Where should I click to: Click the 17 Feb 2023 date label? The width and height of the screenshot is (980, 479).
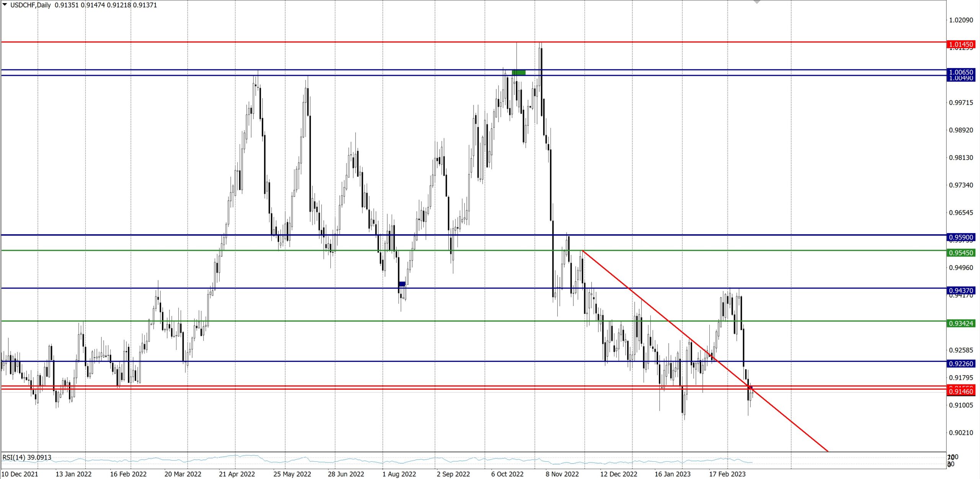click(727, 474)
